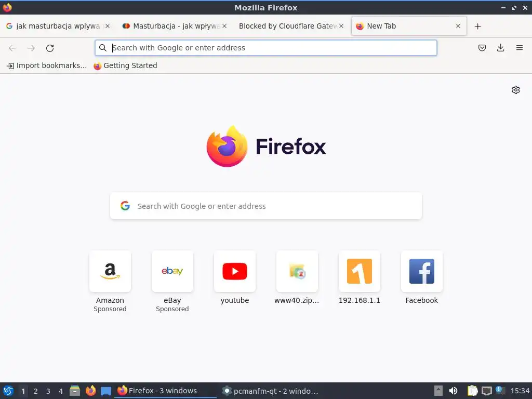
Task: Open the clipboard tray icon
Action: [472, 391]
